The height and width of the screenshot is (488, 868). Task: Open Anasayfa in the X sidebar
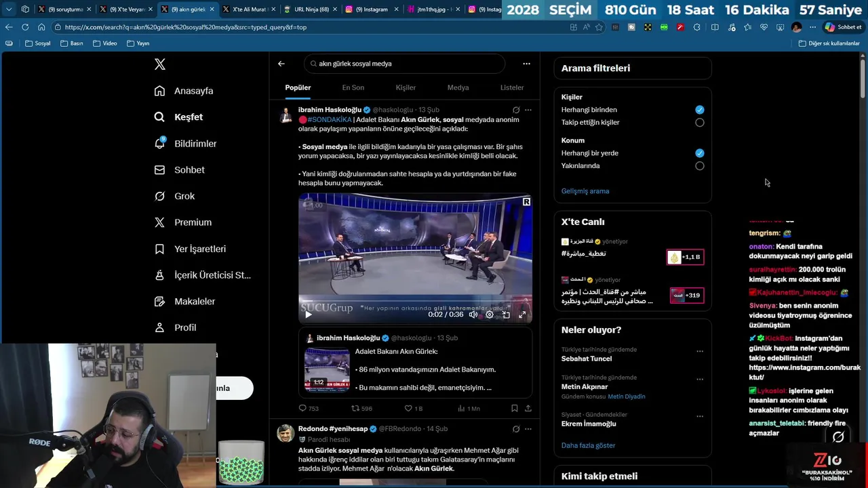point(184,91)
